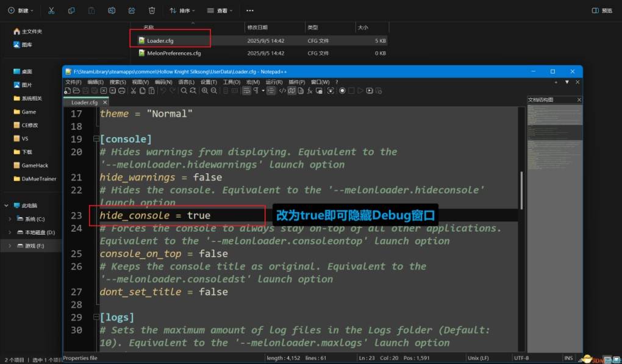Zoom out on the Notepad++ document
Viewport: 622px width, 364px height.
214,91
